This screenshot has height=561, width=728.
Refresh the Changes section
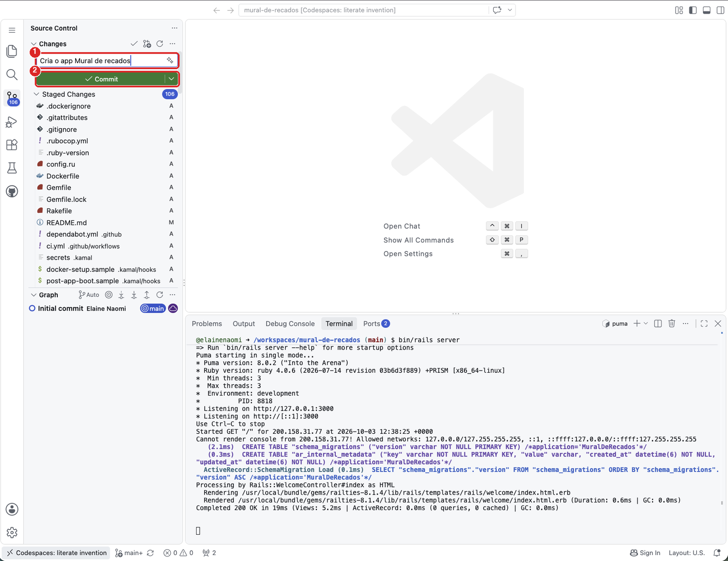(x=160, y=44)
